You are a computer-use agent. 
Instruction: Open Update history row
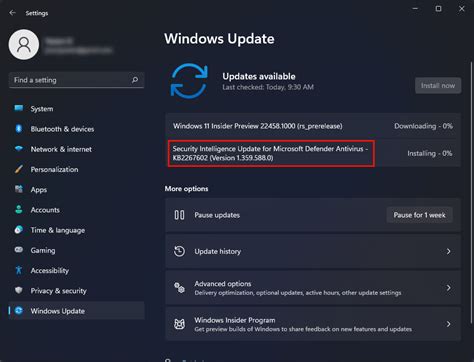[x=313, y=251]
